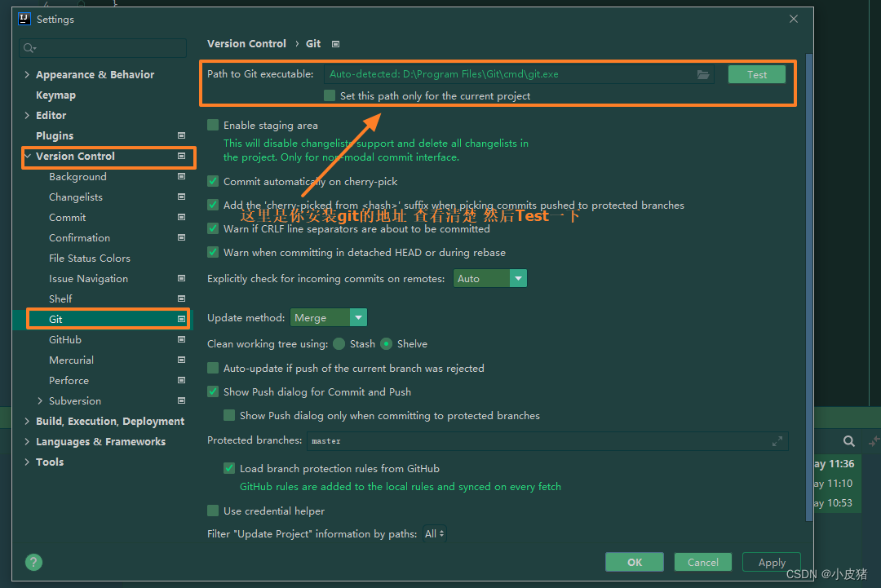The width and height of the screenshot is (881, 588).
Task: Expand the Subversion node
Action: (x=40, y=400)
